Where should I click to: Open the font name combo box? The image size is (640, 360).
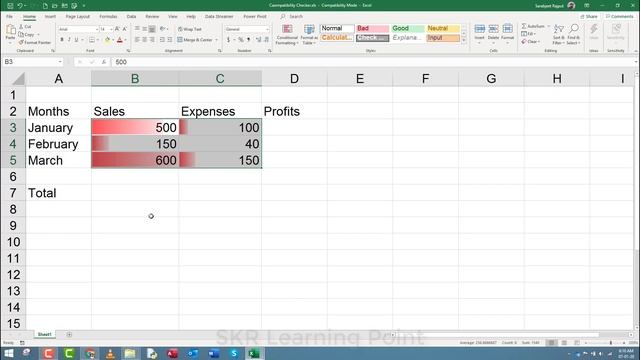tap(78, 29)
